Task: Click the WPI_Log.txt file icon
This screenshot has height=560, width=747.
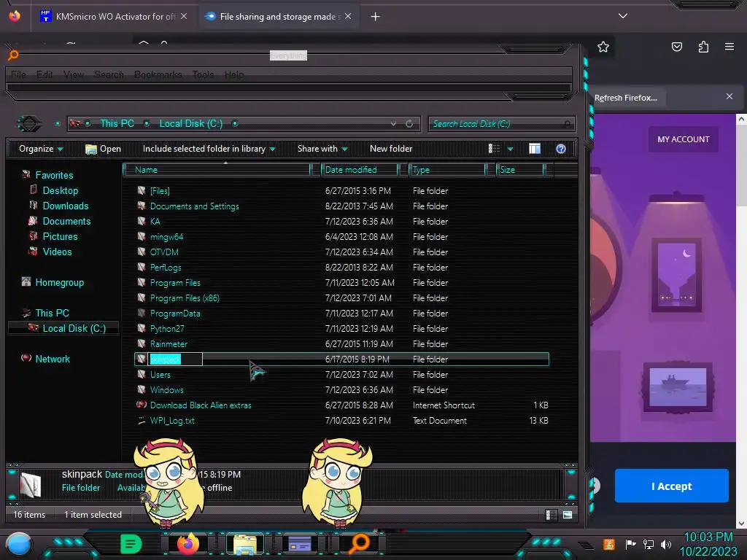Action: click(142, 421)
